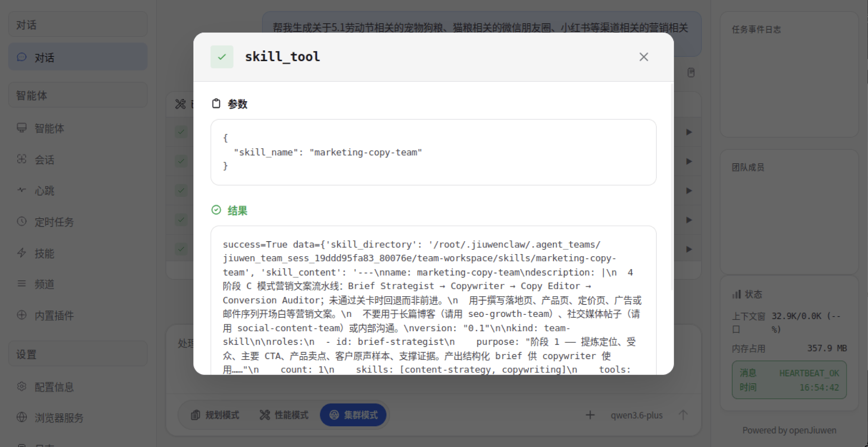Click the globe icon beside 浏览器服务
The image size is (868, 447).
tap(22, 417)
